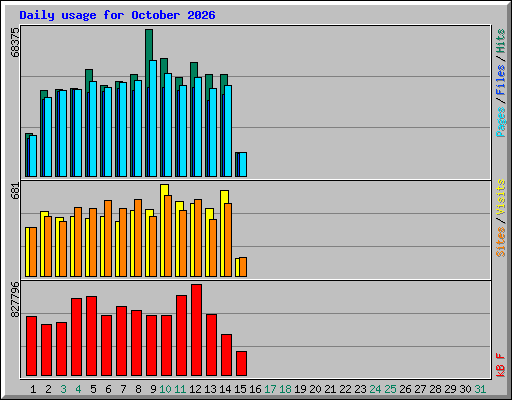This screenshot has width=512, height=400.
Task: Click day 15 on the x-axis
Action: (240, 389)
